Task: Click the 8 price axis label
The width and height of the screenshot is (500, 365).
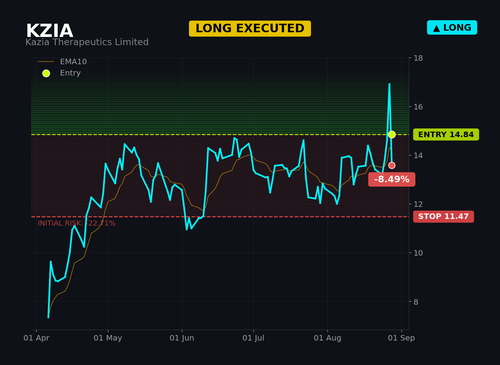Action: tap(416, 302)
